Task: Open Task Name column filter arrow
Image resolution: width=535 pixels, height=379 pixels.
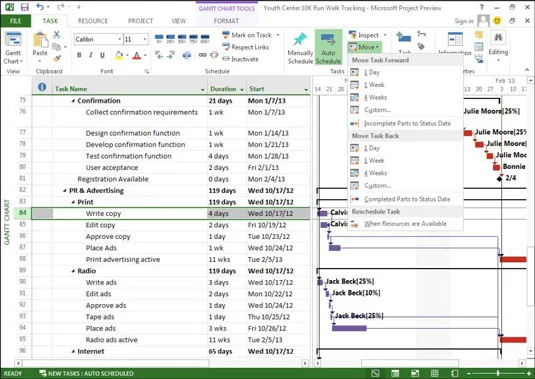Action: [203, 89]
